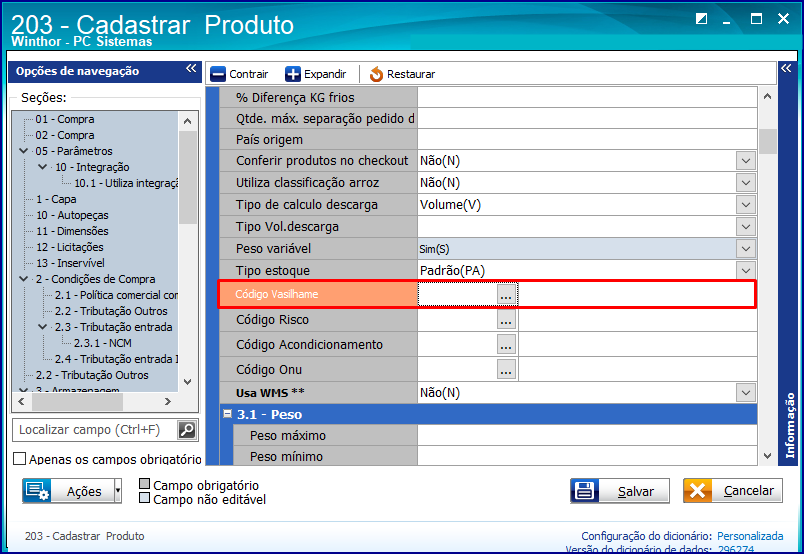Click the Salvar floppy disk icon
804x554 pixels.
pyautogui.click(x=585, y=491)
